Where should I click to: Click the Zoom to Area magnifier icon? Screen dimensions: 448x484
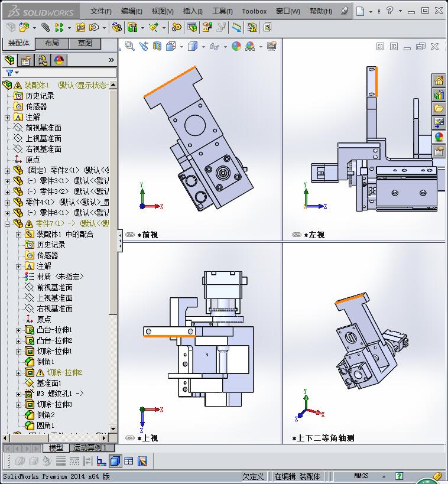click(129, 46)
